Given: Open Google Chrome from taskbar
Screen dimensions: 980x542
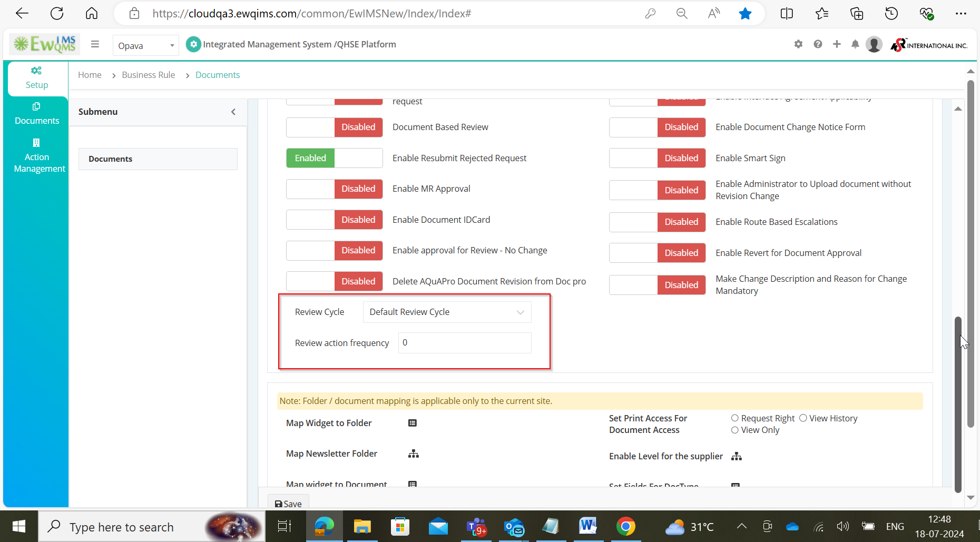Looking at the screenshot, I should [x=626, y=526].
